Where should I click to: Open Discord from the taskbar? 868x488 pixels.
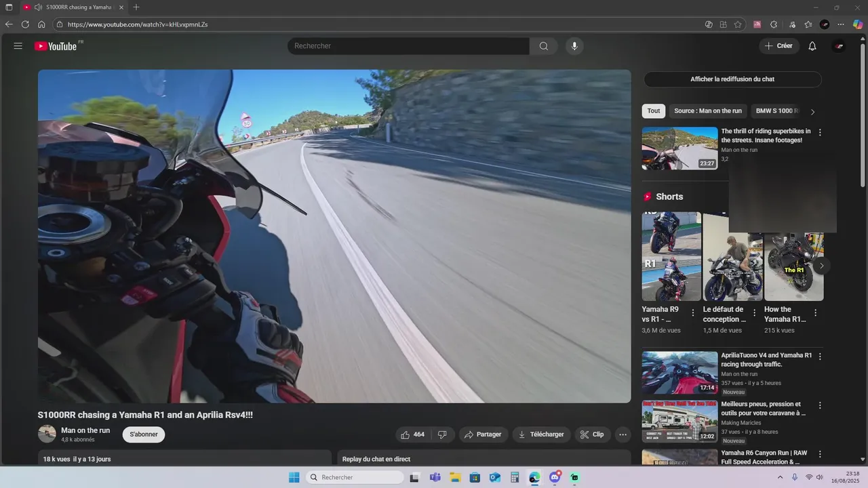click(x=555, y=478)
